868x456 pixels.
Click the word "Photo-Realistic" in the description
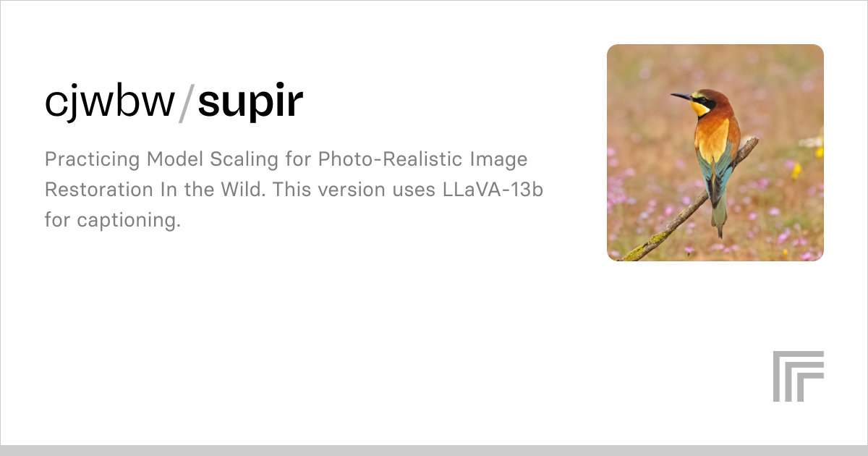pyautogui.click(x=380, y=159)
